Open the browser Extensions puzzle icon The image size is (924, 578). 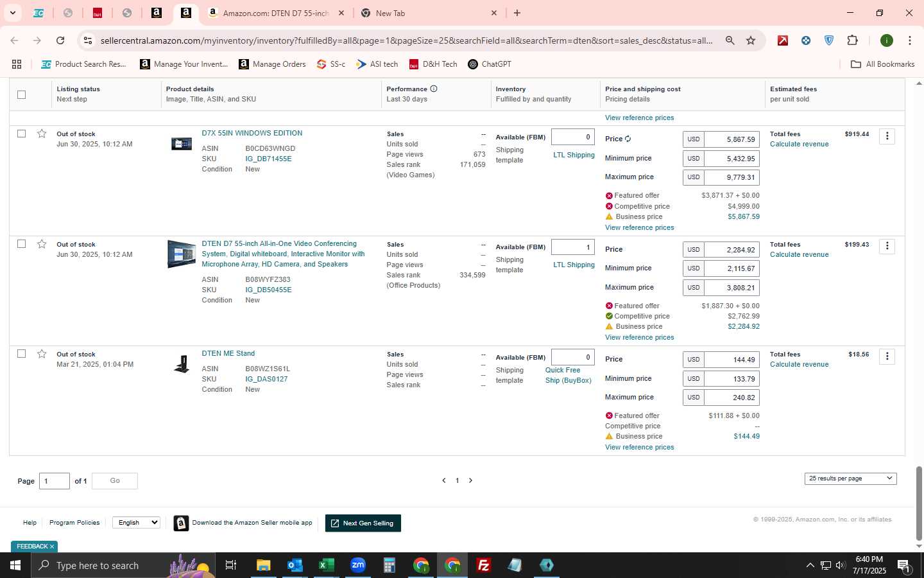coord(852,40)
